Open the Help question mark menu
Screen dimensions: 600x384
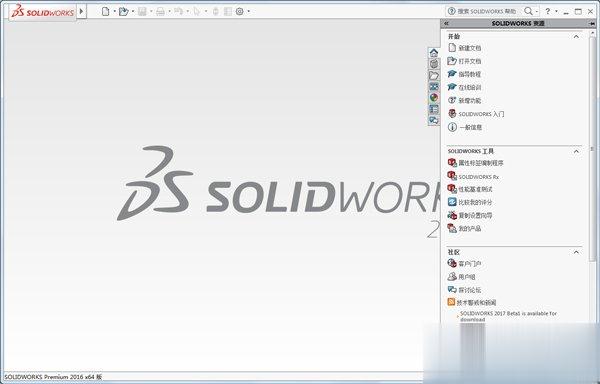[548, 11]
